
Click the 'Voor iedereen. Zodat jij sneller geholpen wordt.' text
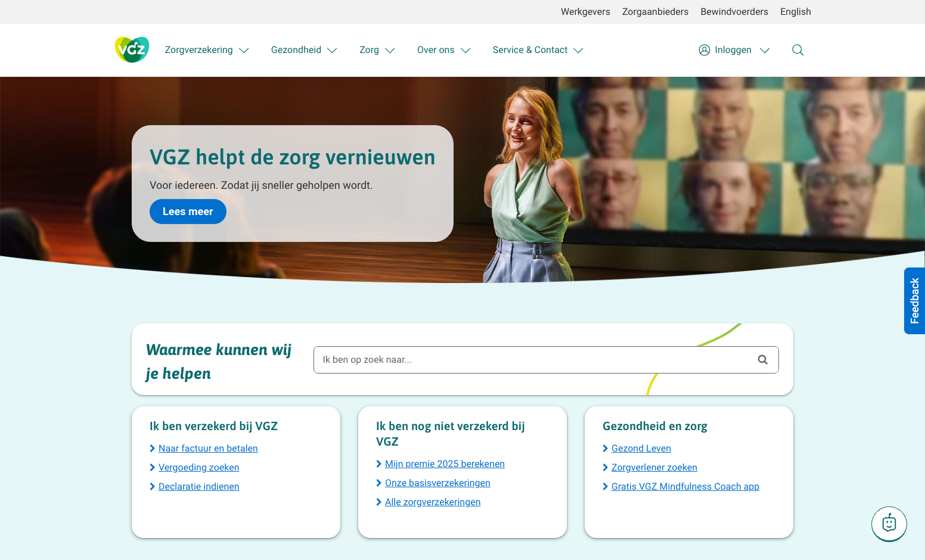point(261,185)
